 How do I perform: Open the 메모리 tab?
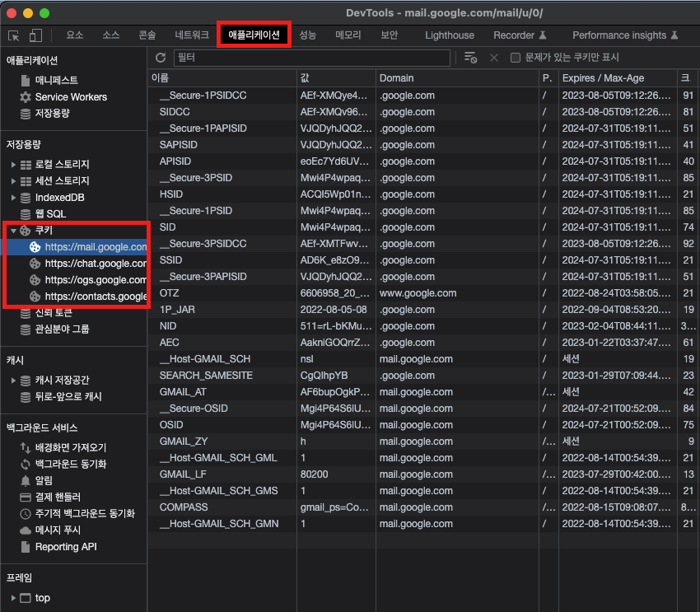click(x=348, y=35)
